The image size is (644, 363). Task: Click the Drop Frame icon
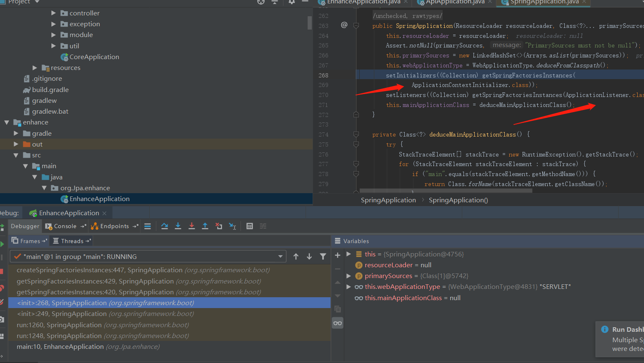(219, 226)
